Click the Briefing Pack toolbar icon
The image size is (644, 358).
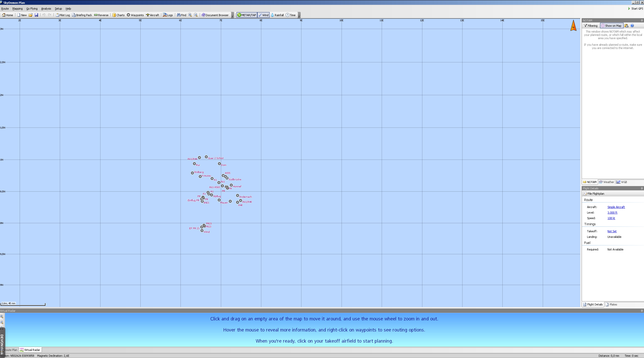(82, 15)
